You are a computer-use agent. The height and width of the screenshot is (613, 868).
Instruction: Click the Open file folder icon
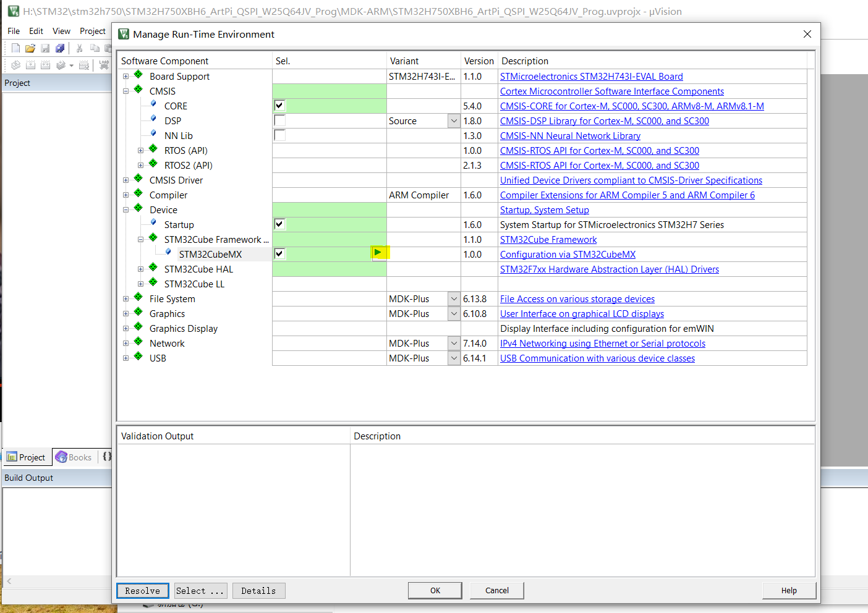30,48
